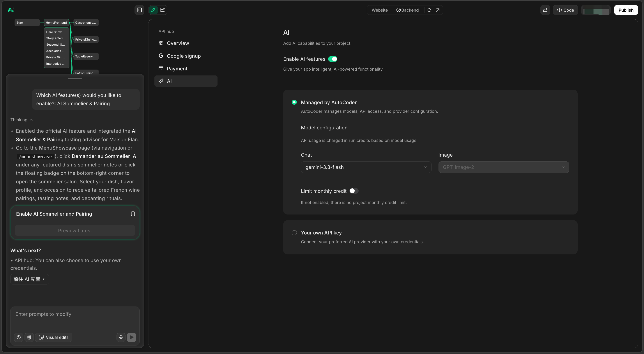Open preview in new window arrow
The height and width of the screenshot is (354, 644).
(438, 10)
